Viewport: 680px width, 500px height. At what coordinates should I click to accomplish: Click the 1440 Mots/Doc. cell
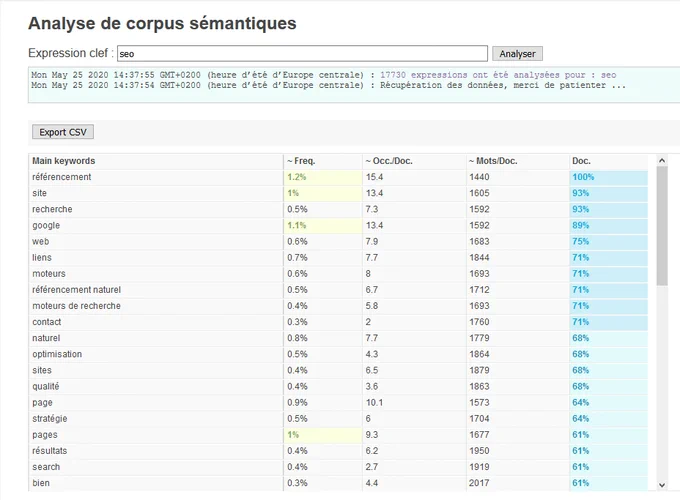pyautogui.click(x=518, y=177)
